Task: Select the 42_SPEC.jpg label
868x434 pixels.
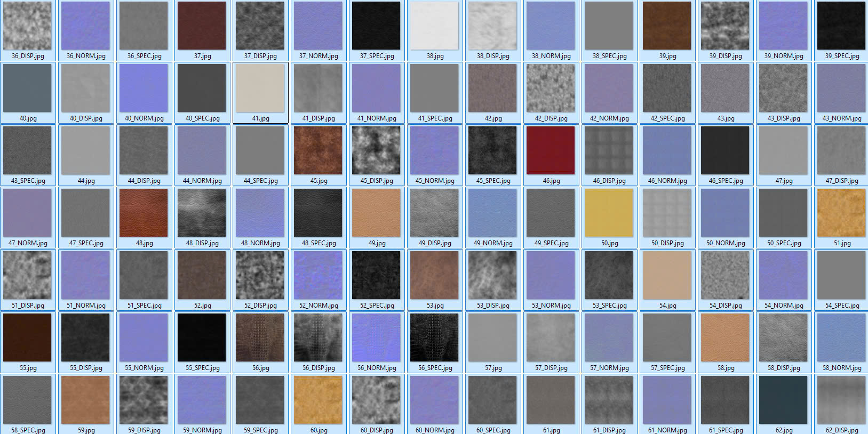Action: [667, 118]
